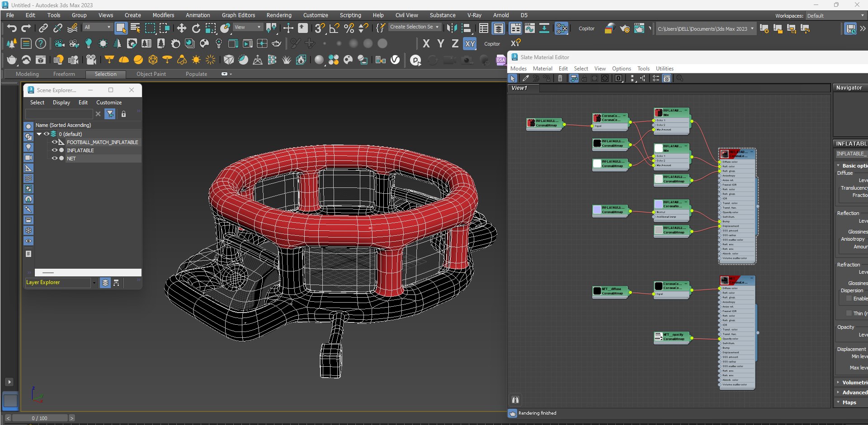Hide the NET object

55,159
